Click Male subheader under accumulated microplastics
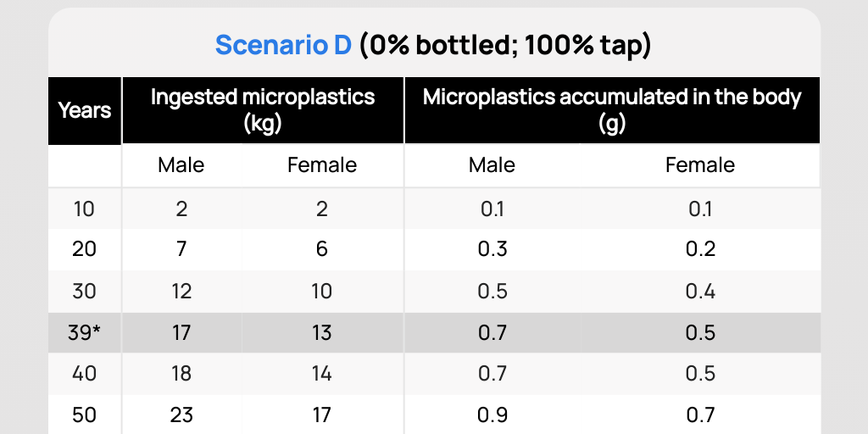 pyautogui.click(x=492, y=165)
